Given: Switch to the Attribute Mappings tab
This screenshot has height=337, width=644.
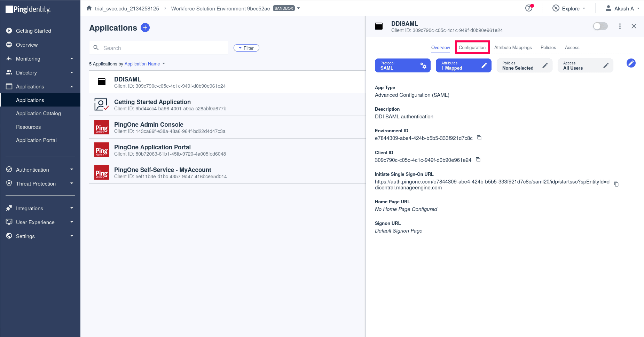Looking at the screenshot, I should tap(513, 47).
